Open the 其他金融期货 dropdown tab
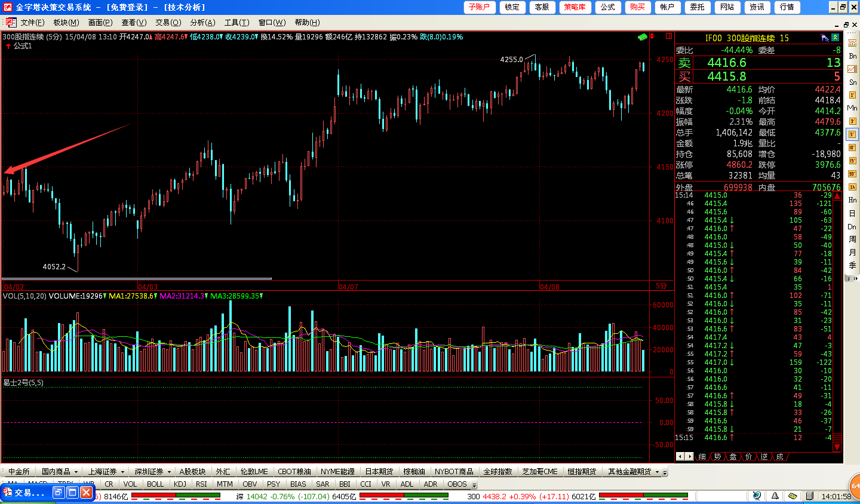The width and height of the screenshot is (860, 504). 632,472
